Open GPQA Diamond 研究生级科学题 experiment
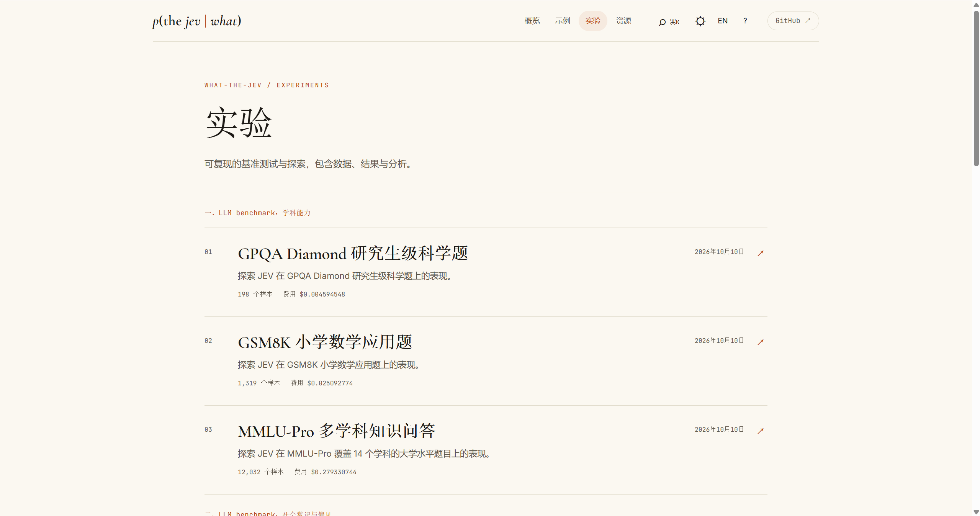 (x=353, y=254)
